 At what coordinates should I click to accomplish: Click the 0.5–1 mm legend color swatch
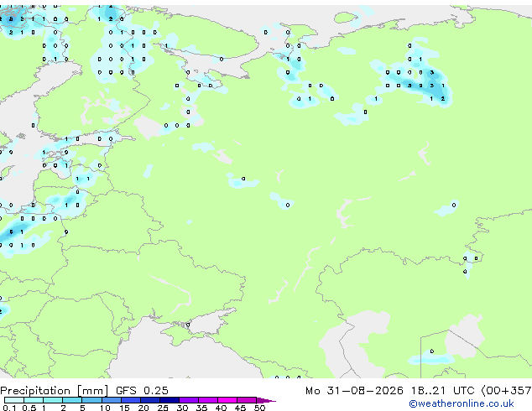click(34, 400)
